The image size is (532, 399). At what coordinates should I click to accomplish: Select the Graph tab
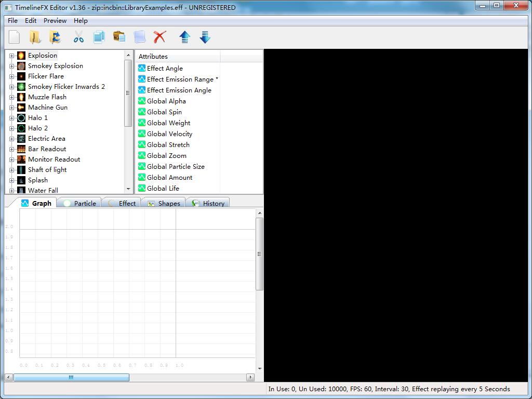[x=36, y=203]
